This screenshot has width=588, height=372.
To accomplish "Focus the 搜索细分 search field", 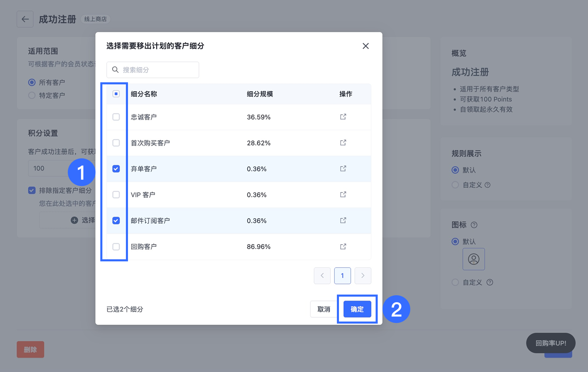I will 153,70.
